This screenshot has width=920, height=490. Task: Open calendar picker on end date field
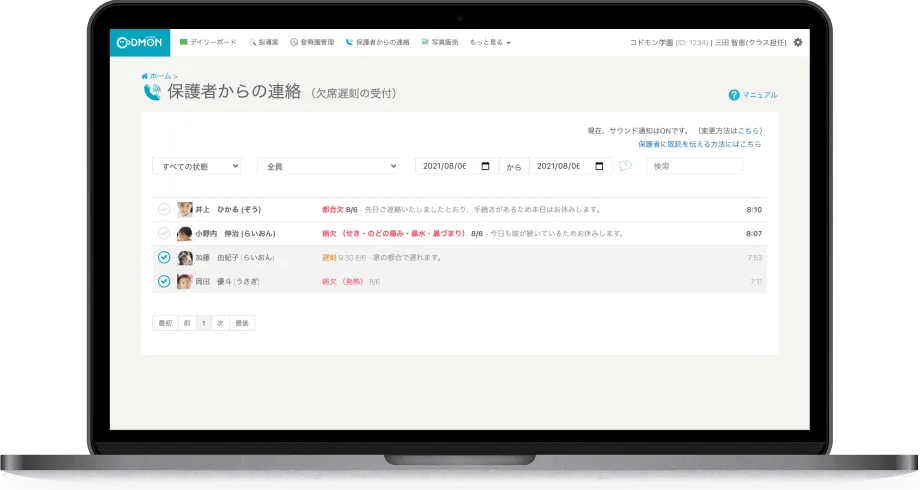[600, 166]
